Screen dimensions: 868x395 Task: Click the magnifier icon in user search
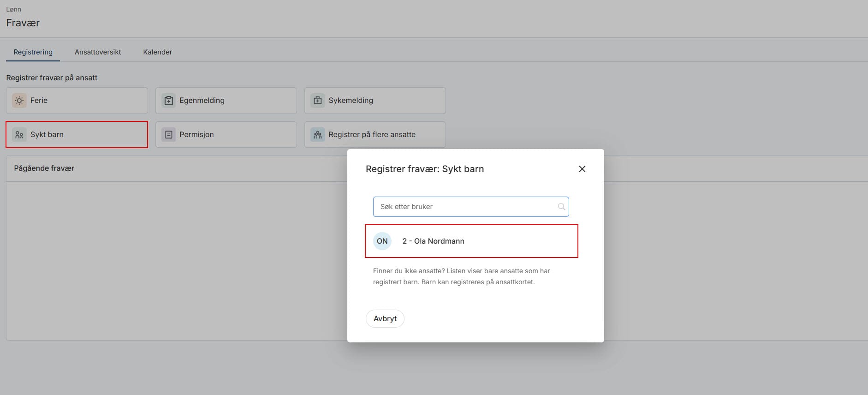click(561, 207)
